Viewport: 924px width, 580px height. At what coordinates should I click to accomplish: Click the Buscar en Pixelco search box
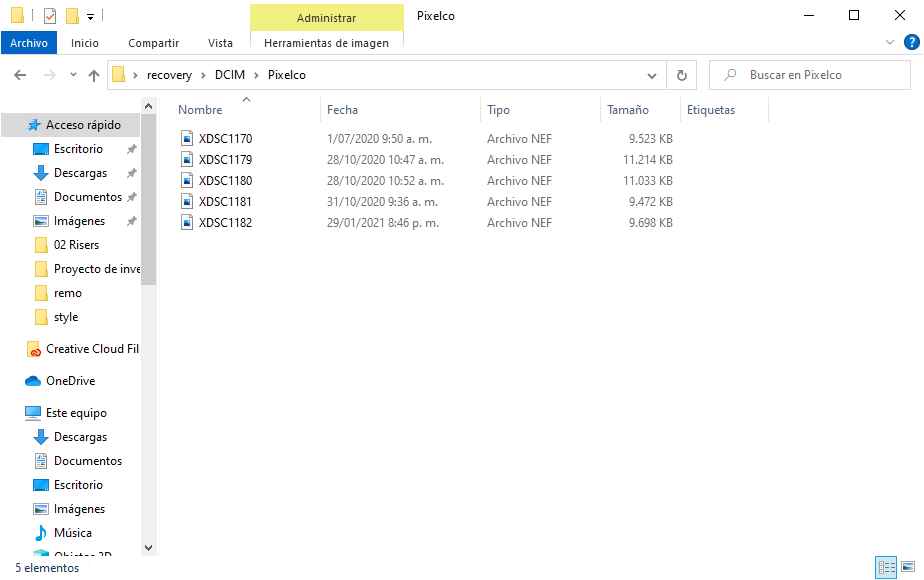810,75
